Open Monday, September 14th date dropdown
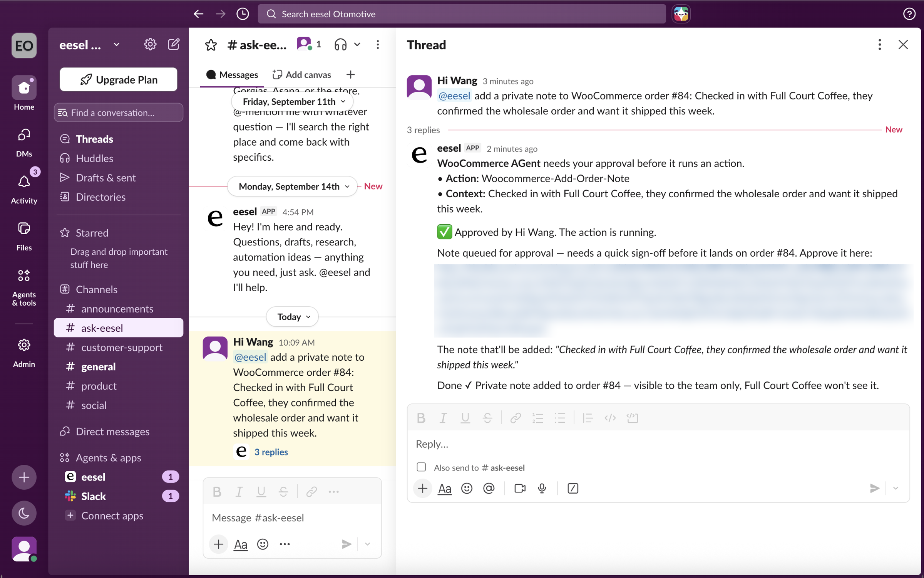Viewport: 924px width, 578px height. click(293, 187)
